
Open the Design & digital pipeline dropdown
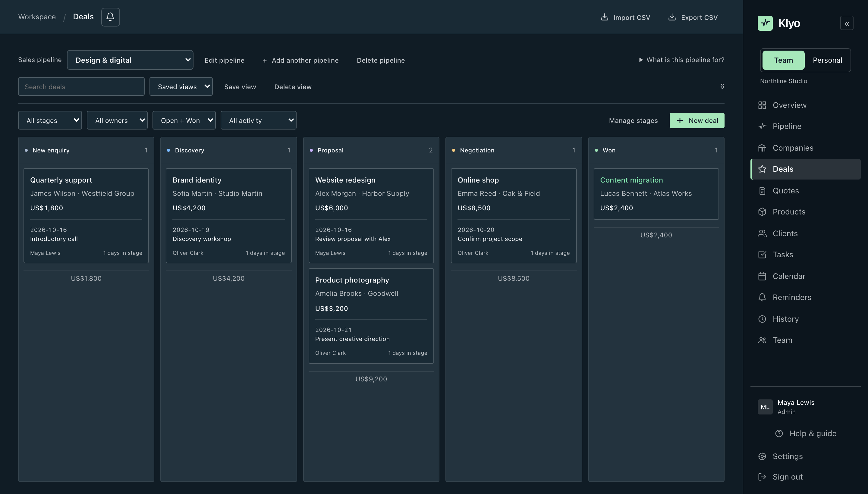pos(130,60)
